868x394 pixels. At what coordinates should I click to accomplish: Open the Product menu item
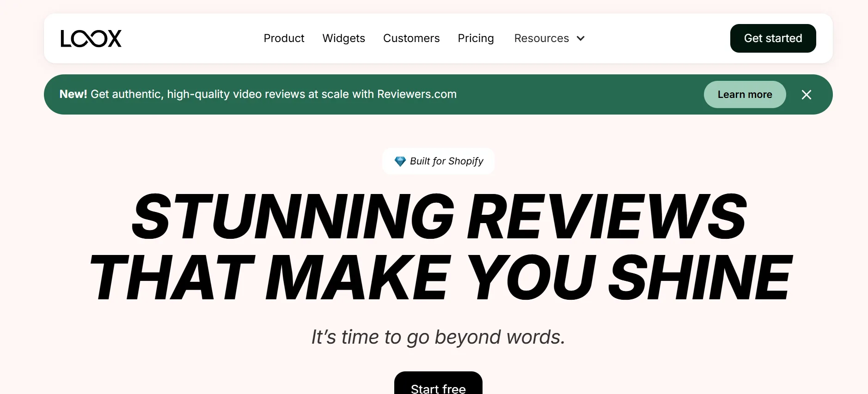tap(284, 38)
